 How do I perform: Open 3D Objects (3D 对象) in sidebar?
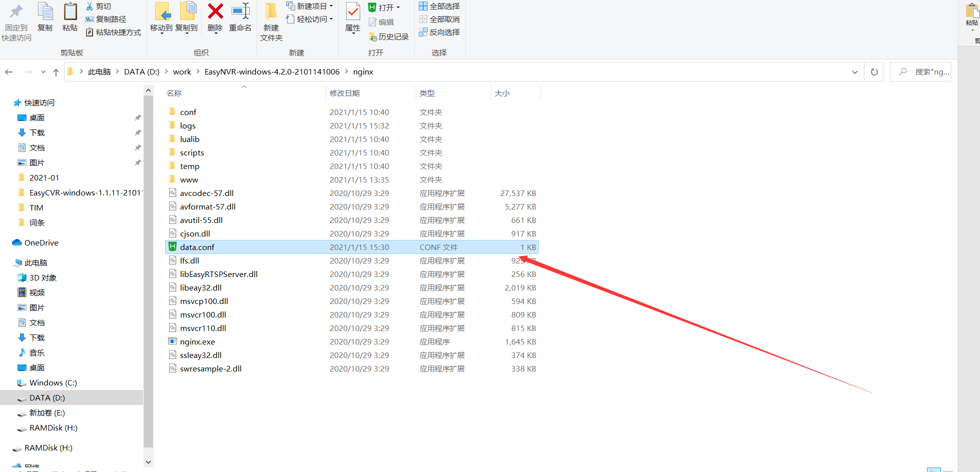[x=43, y=277]
